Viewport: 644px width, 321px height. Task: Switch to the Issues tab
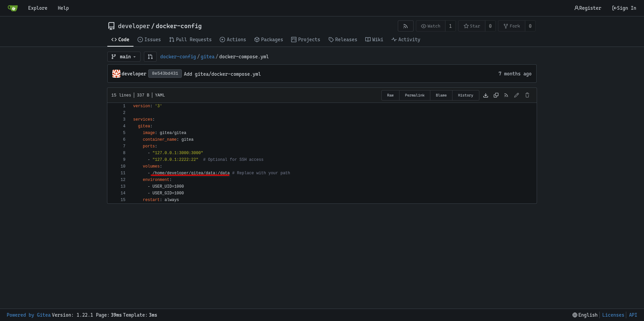(149, 40)
